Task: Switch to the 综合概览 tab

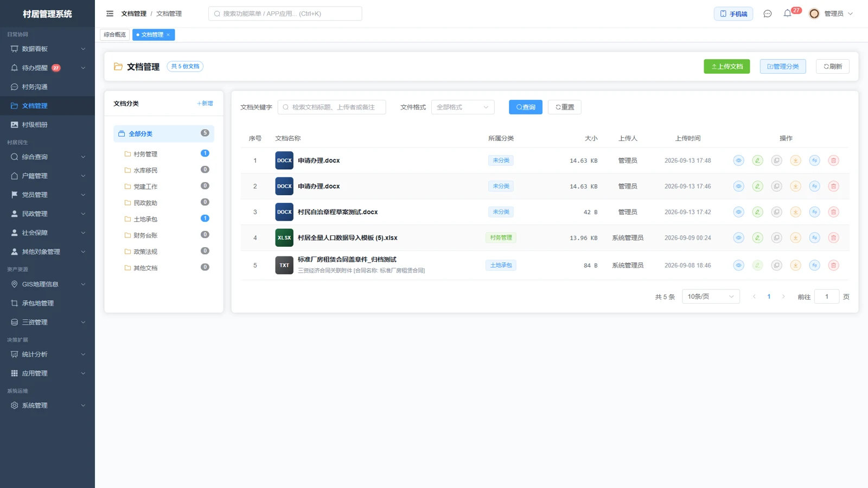Action: coord(115,35)
